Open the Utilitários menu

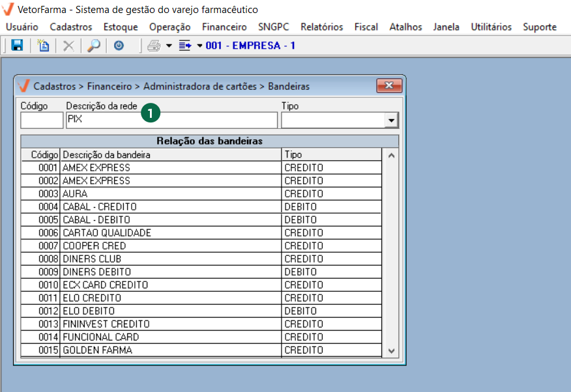click(x=491, y=27)
